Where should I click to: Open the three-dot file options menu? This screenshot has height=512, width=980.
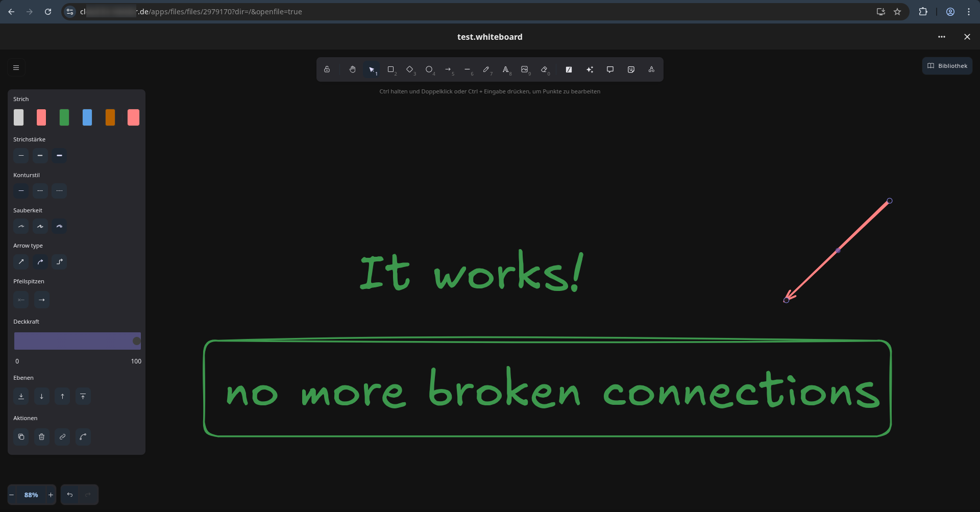pyautogui.click(x=941, y=37)
